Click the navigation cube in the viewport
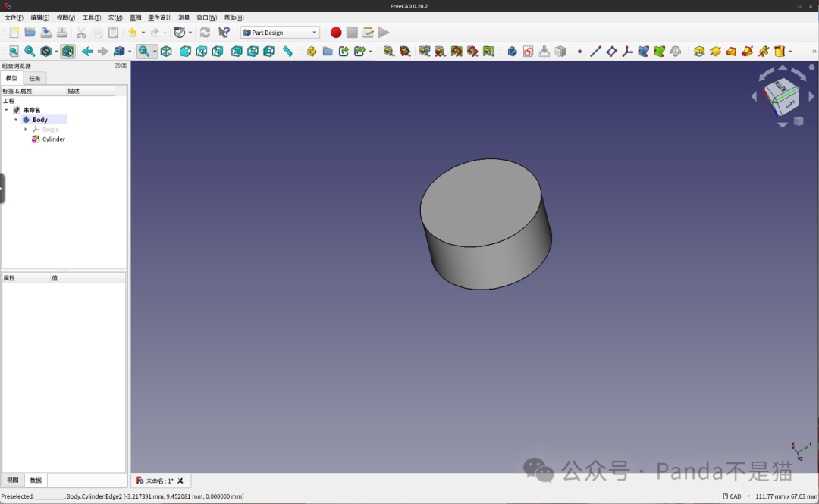Viewport: 819px width, 504px height. point(781,96)
